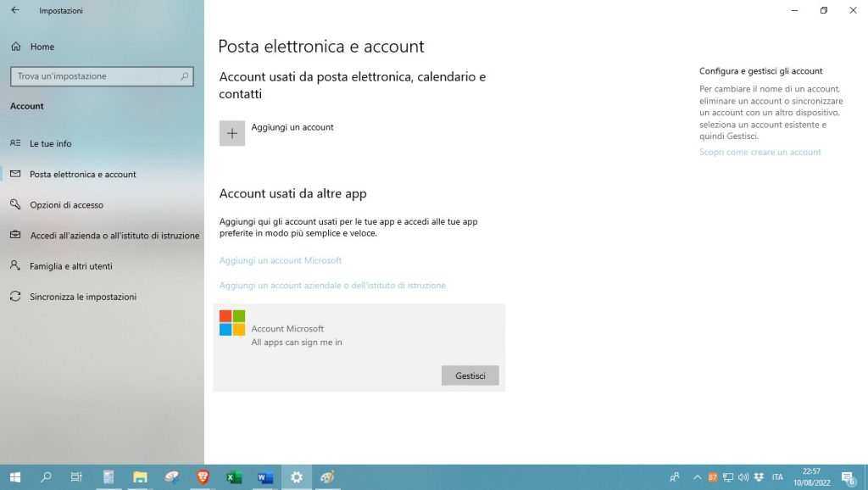Click Aggiungi un account Microsoft link
The image size is (868, 490).
281,260
